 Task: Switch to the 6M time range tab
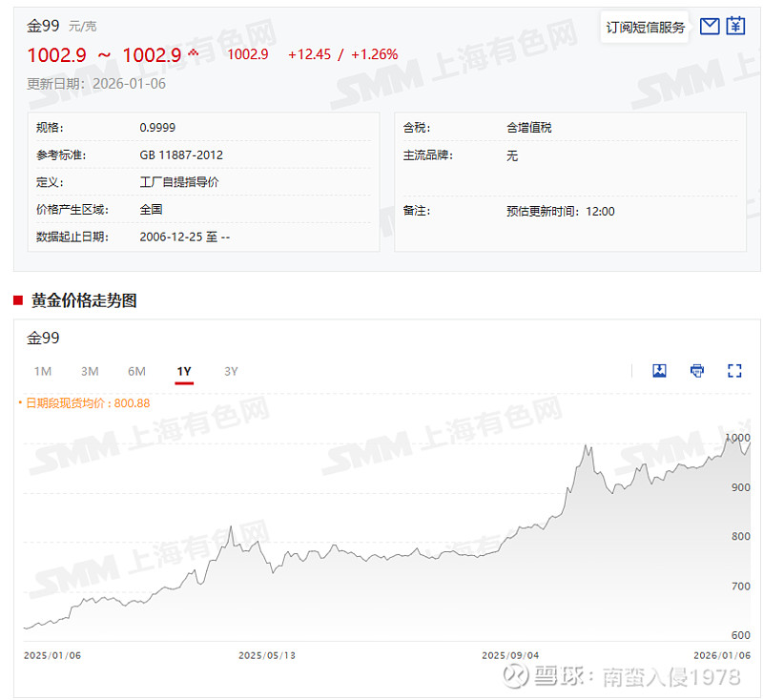[x=136, y=371]
